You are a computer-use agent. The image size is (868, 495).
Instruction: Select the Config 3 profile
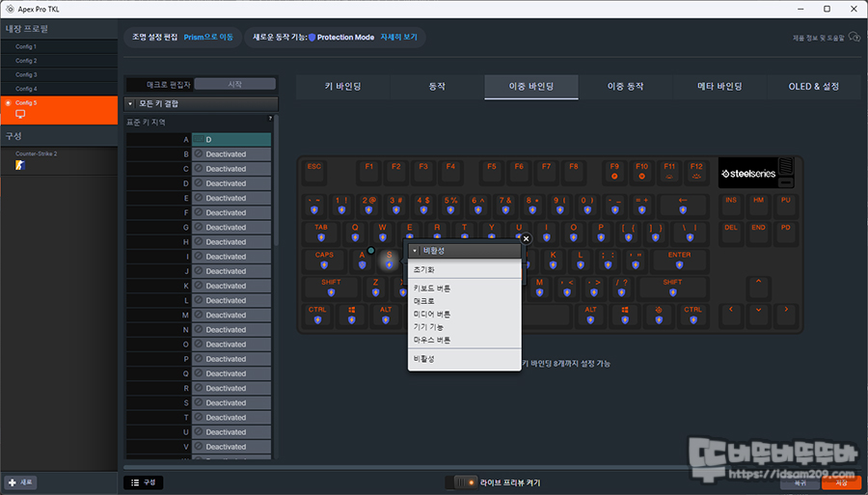click(x=59, y=74)
